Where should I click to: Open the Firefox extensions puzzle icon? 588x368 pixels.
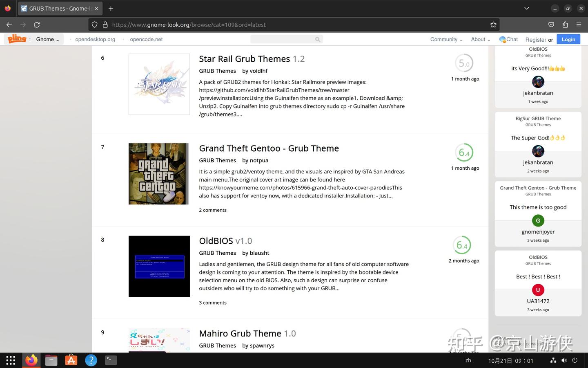click(x=565, y=25)
